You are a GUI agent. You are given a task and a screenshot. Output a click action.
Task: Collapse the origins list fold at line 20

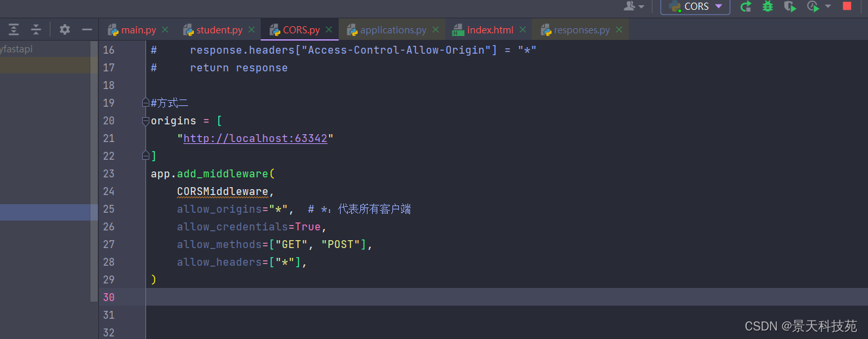146,120
